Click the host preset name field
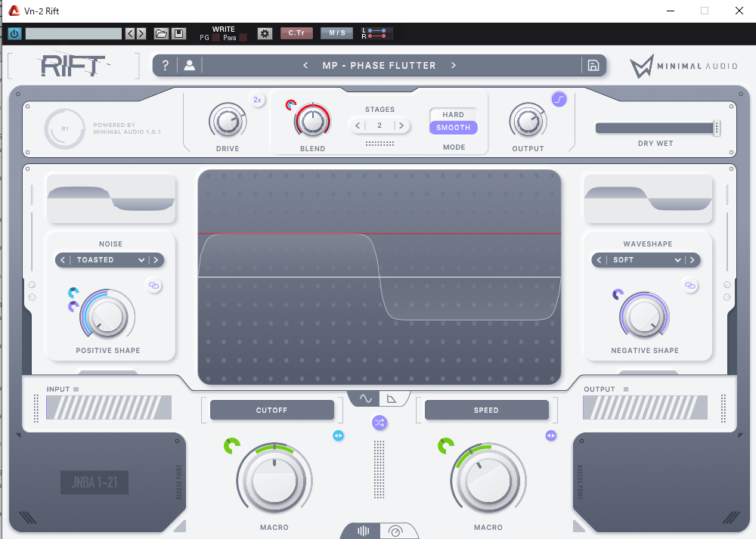756x539 pixels. coord(73,33)
